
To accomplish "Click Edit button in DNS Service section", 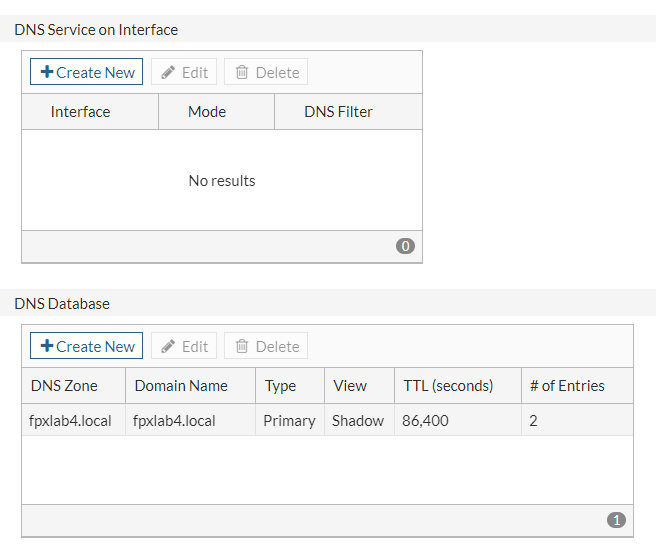I will point(184,72).
